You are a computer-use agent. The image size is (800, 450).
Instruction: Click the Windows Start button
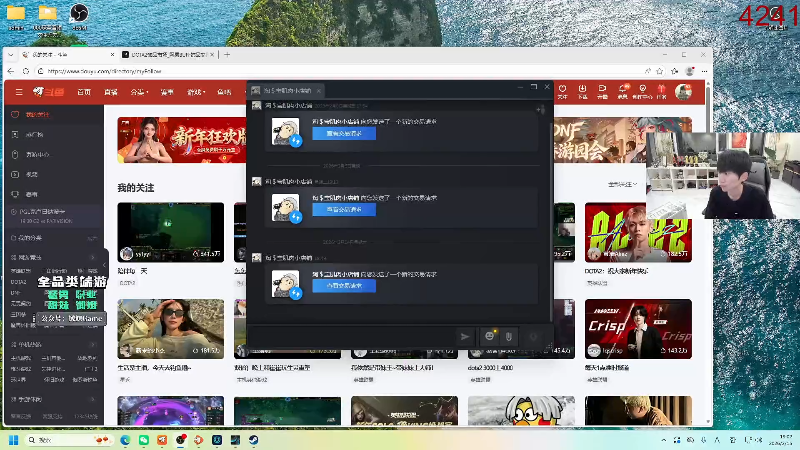click(x=14, y=439)
